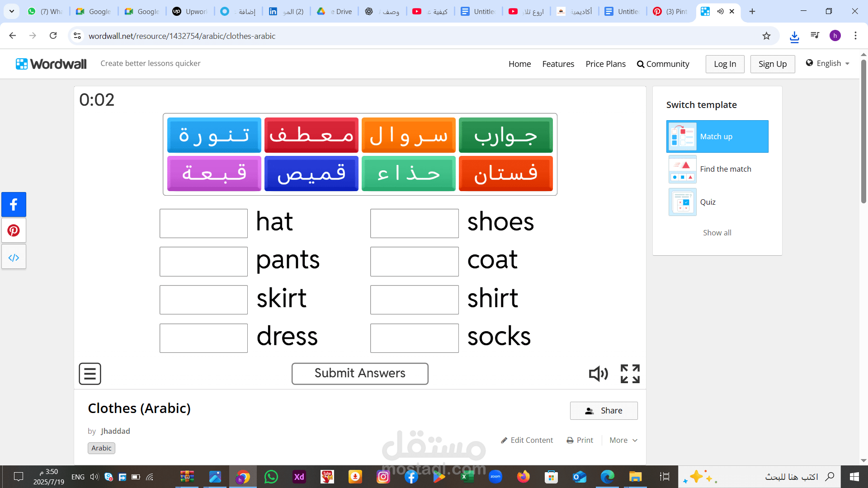Click the Submit Answers button
Viewport: 868px width, 488px height.
click(x=360, y=374)
